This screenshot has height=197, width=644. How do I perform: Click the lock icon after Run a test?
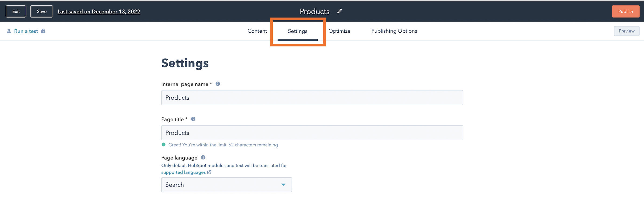(43, 31)
